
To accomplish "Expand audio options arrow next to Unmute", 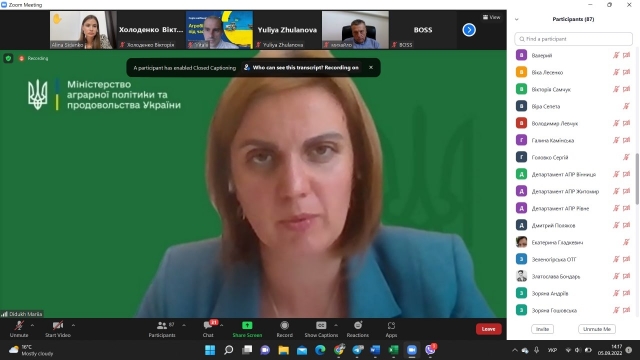I will click(32, 325).
